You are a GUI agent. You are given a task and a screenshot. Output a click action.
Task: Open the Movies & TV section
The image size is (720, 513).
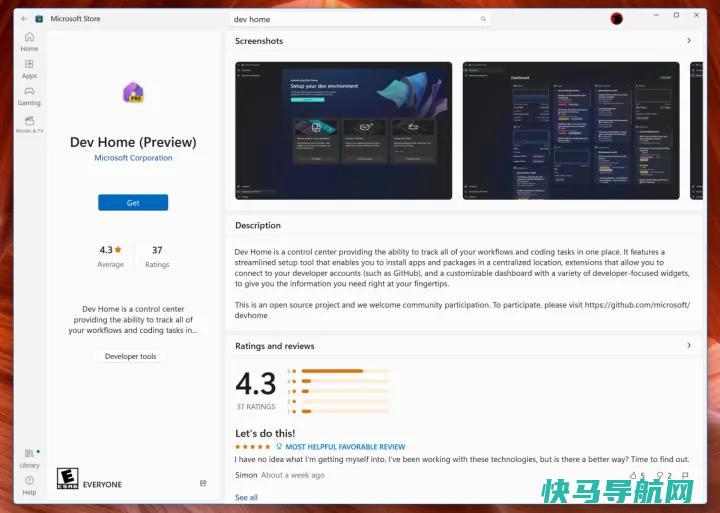tap(29, 124)
